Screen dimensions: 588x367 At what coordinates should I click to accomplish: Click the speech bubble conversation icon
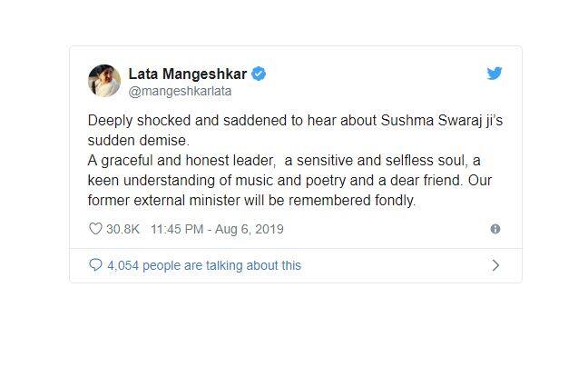(95, 265)
